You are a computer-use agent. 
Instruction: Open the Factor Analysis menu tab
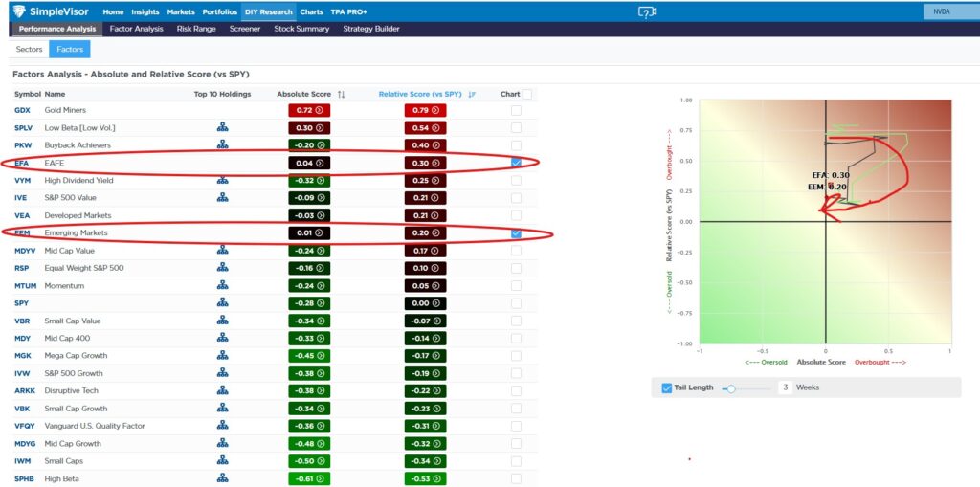[136, 29]
